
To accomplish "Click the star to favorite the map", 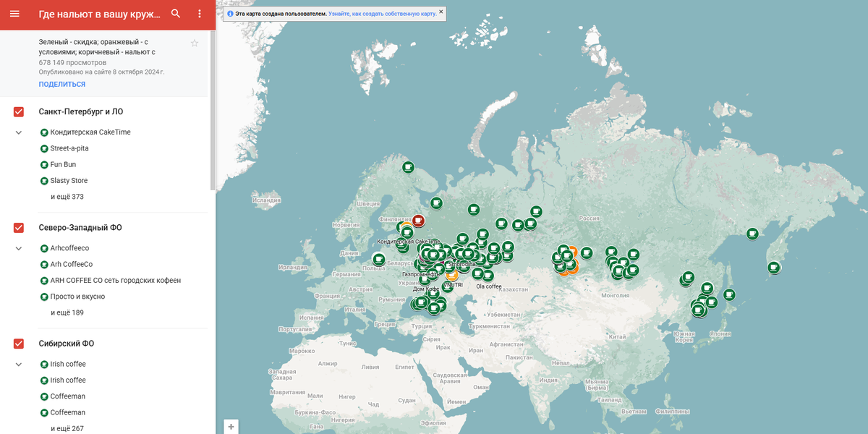I will pyautogui.click(x=194, y=43).
